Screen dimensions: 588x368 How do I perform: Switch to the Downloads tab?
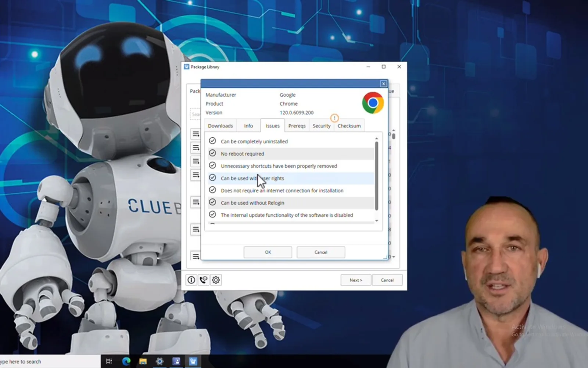point(220,126)
